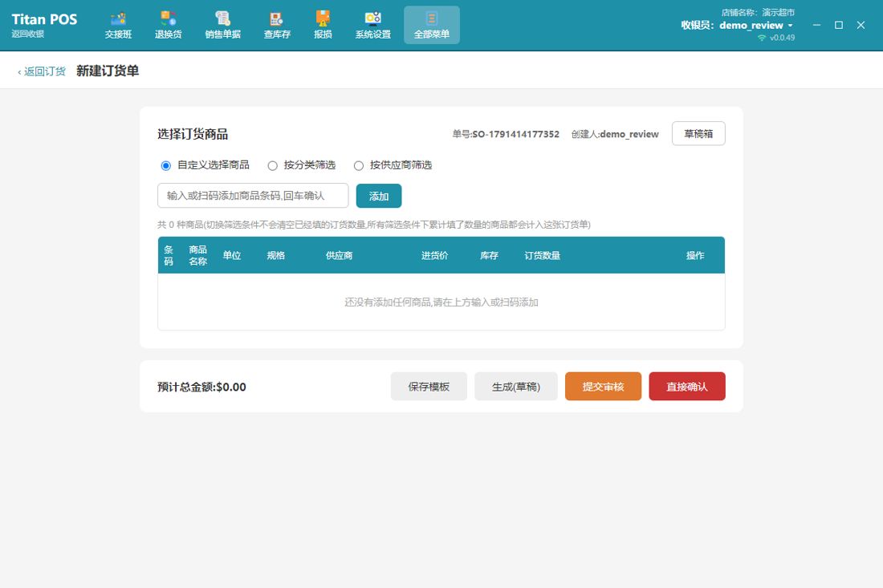Click the 选择订货商品 heading

coord(193,134)
